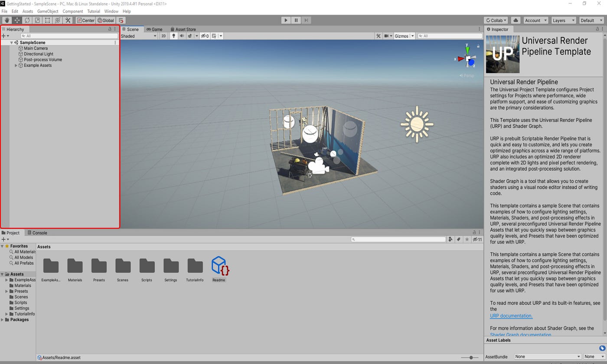This screenshot has height=364, width=607.
Task: Switch to the Console tab
Action: (37, 233)
